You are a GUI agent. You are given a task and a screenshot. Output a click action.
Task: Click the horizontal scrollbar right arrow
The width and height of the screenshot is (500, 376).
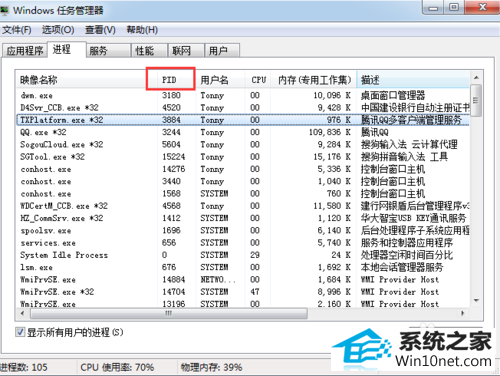coord(463,313)
